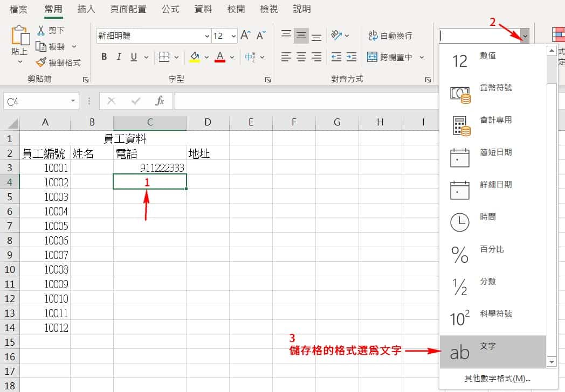Apply the yellow fill color bucket
565x392 pixels.
[195, 57]
